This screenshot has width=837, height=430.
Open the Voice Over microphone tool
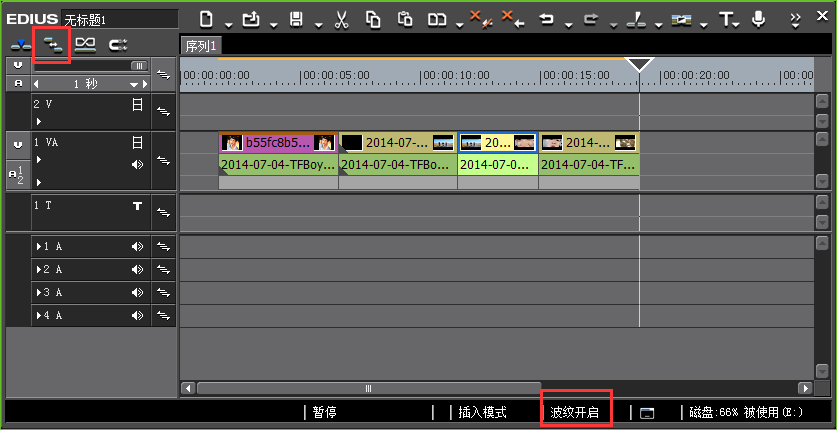(x=758, y=20)
